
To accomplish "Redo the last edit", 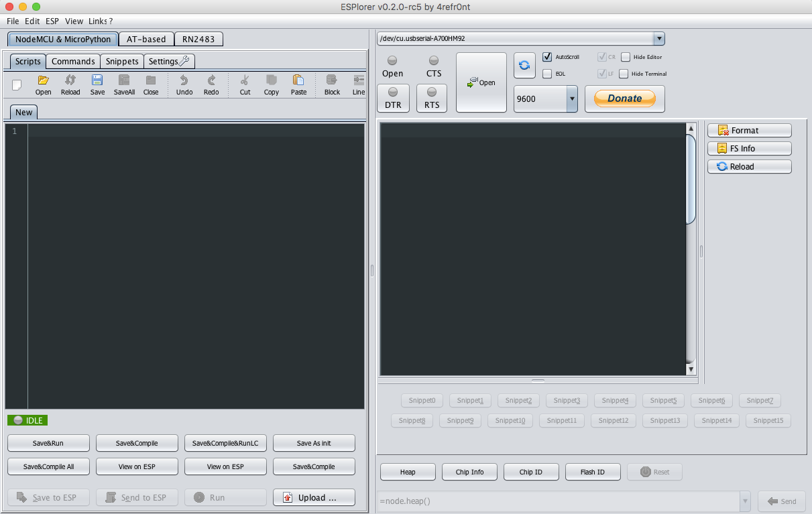I will pos(211,85).
